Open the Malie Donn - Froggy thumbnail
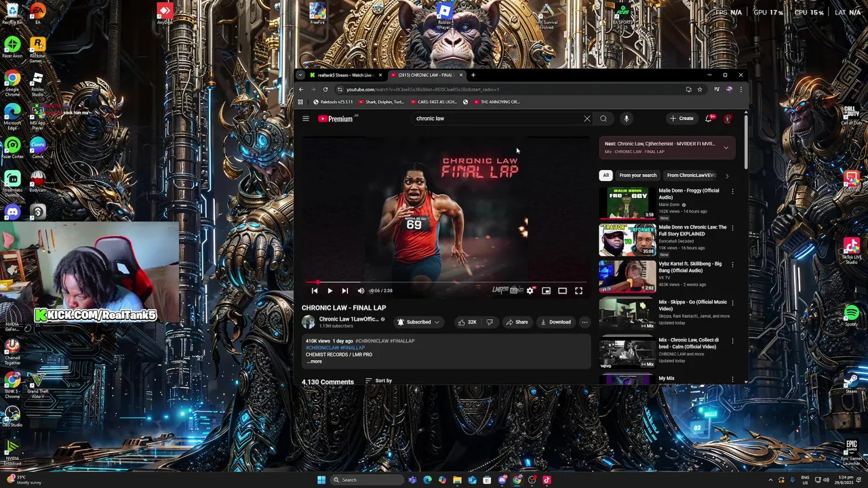Image resolution: width=868 pixels, height=488 pixels. pyautogui.click(x=627, y=203)
